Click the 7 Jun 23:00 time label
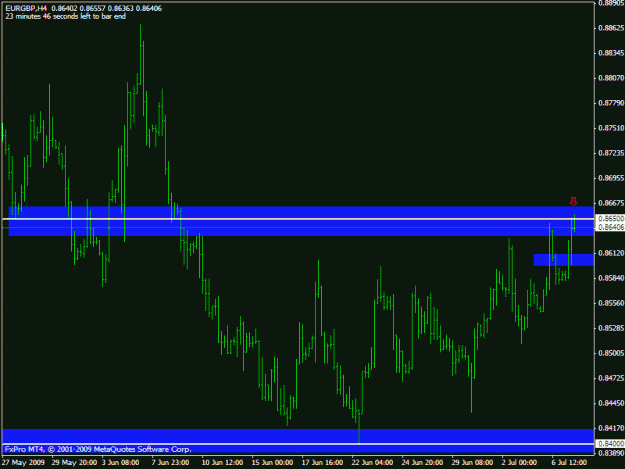This screenshot has width=625, height=469. (x=170, y=463)
